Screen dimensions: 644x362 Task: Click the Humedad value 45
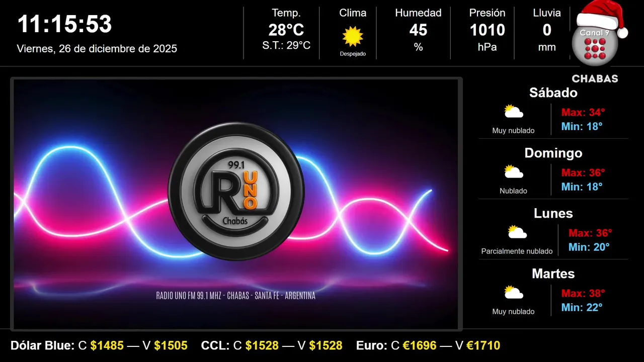point(418,30)
